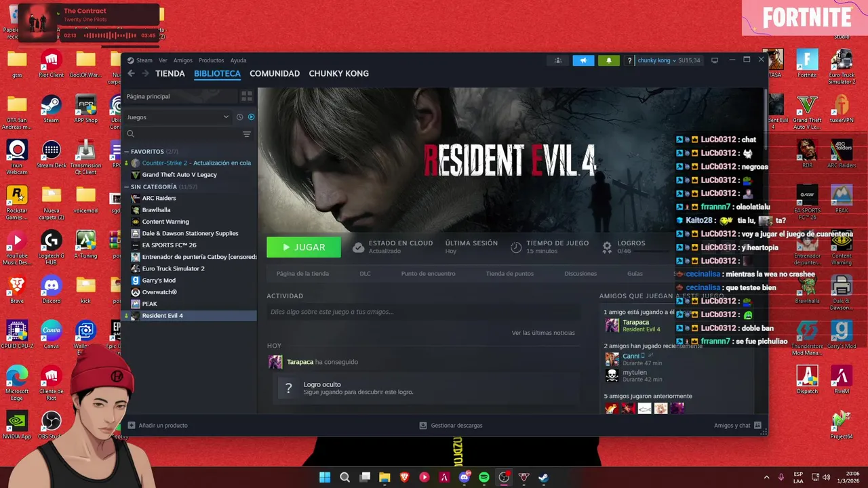Select Overwatch in the library list

(x=190, y=292)
